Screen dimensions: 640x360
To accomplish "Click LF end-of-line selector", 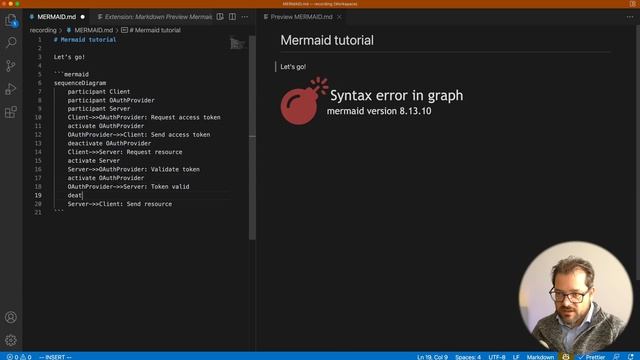I will (516, 357).
